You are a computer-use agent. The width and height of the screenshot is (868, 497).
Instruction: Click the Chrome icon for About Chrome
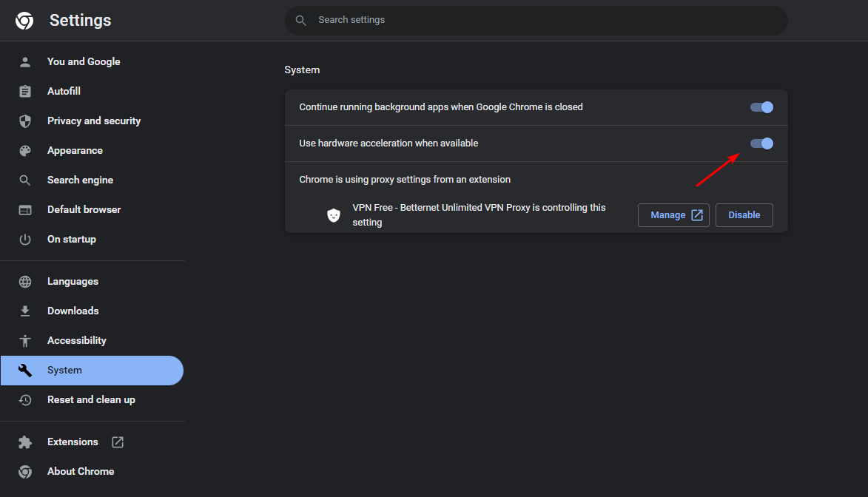(25, 472)
